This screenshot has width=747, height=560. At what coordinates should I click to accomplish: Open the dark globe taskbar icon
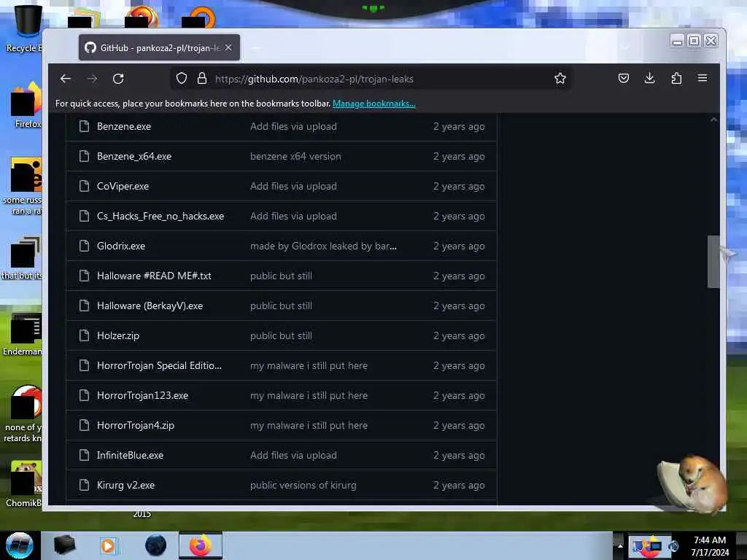click(156, 545)
